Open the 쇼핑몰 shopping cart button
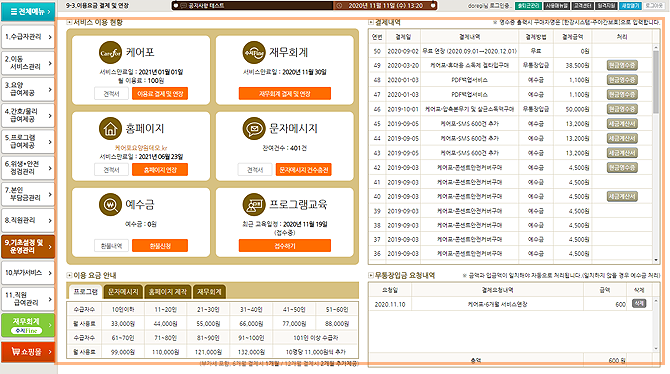 point(28,352)
